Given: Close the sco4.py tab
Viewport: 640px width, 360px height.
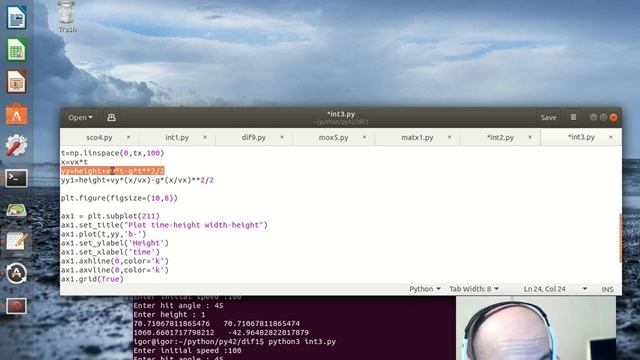Looking at the screenshot, I should (x=128, y=138).
